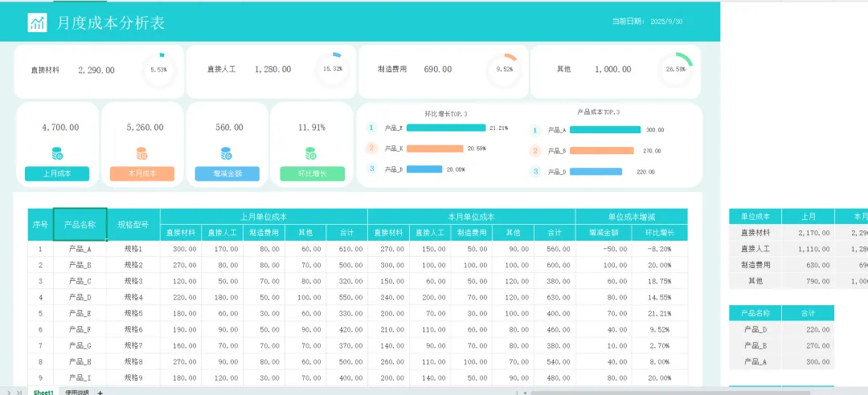Click the orange coin icon above 本月成本
The image size is (868, 395).
(141, 153)
